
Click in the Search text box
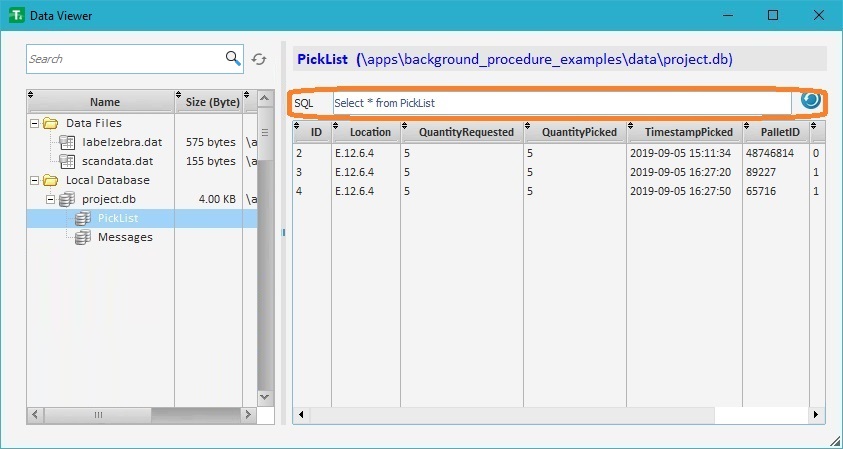click(125, 59)
